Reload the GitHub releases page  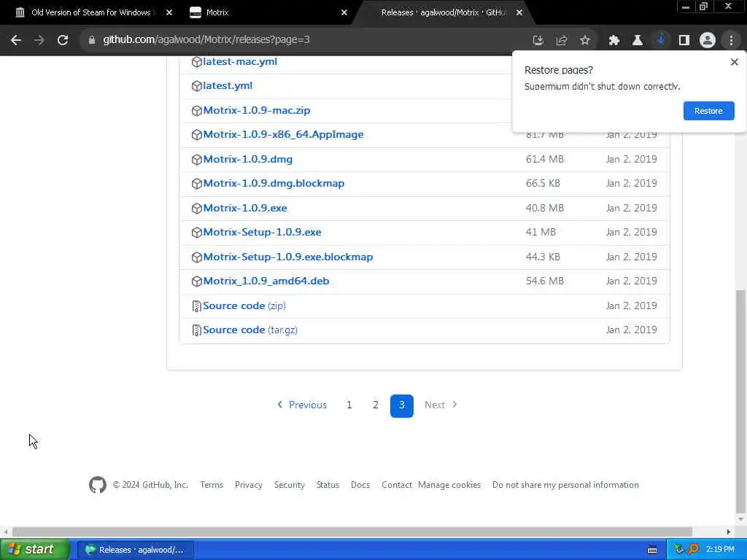[x=63, y=40]
